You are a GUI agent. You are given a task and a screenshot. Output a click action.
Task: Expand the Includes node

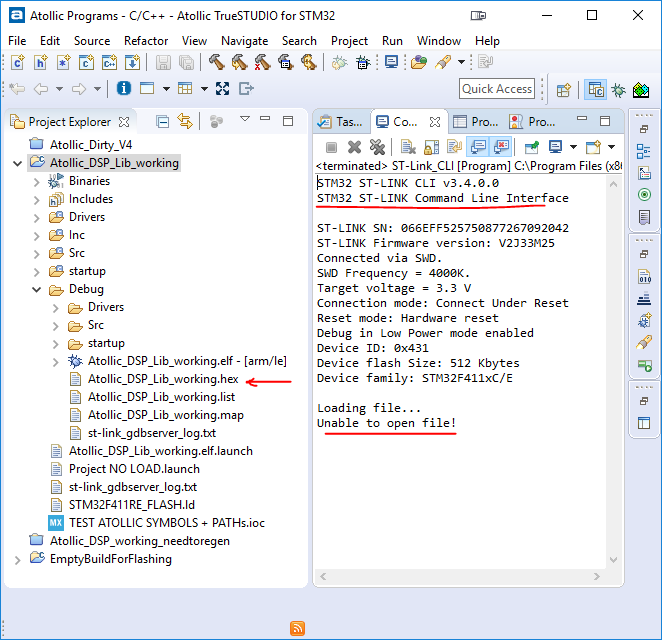point(37,200)
